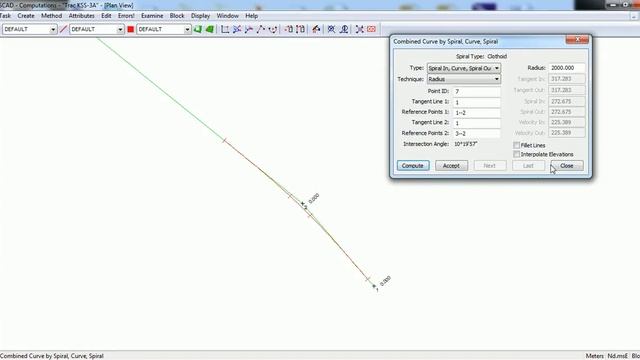Open the Errors! menu
This screenshot has width=640, height=360.
coord(126,16)
